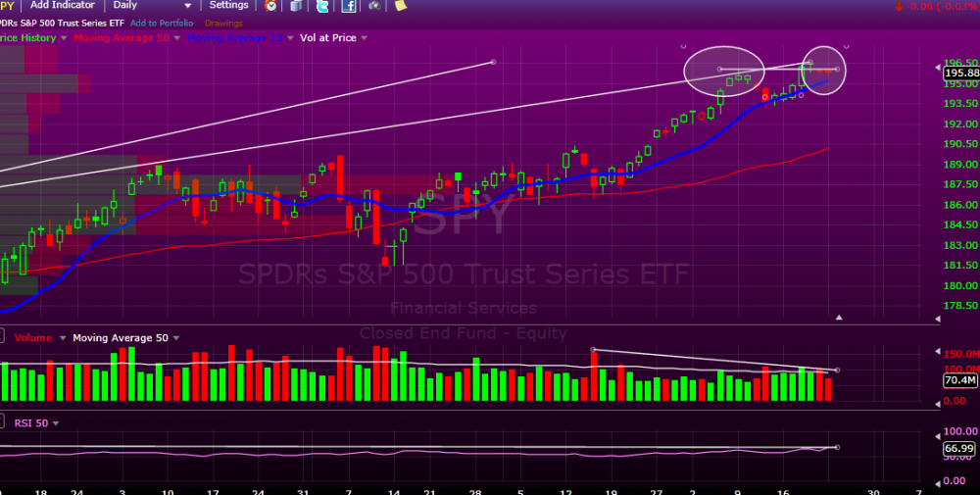
Task: Click the 195.88 current price label
Action: [960, 74]
